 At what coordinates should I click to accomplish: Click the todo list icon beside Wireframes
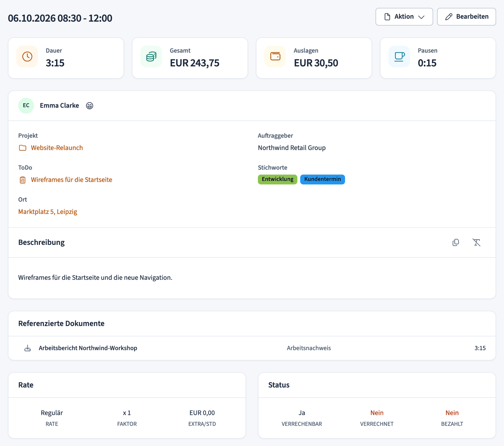(23, 180)
